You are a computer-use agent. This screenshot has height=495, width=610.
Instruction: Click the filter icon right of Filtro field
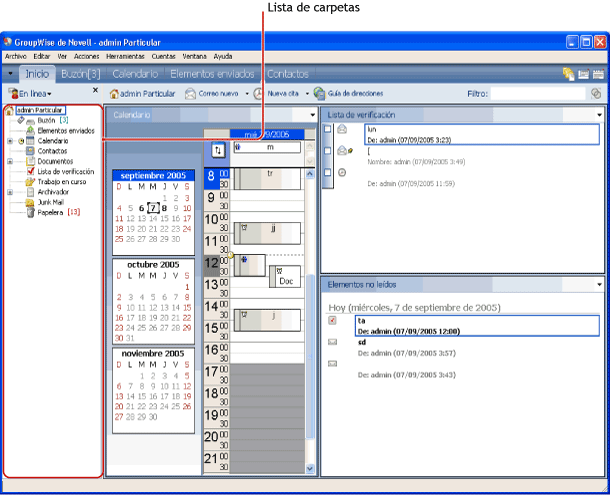tap(596, 93)
